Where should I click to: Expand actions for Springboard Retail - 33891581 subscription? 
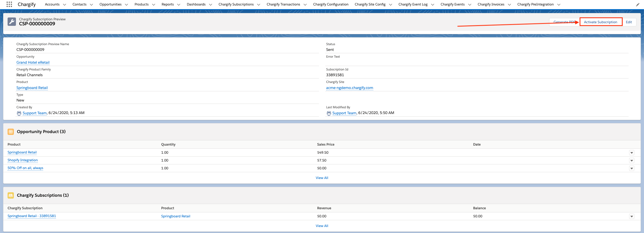631,216
